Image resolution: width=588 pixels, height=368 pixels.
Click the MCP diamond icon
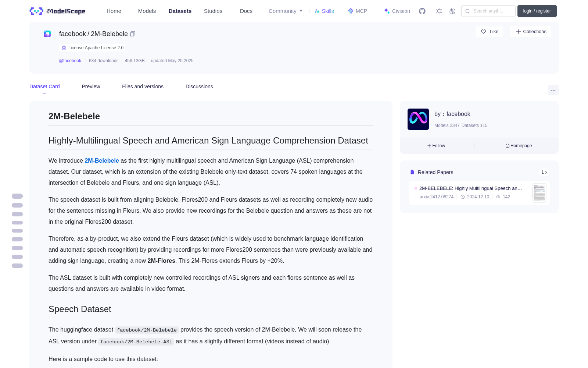pyautogui.click(x=351, y=11)
